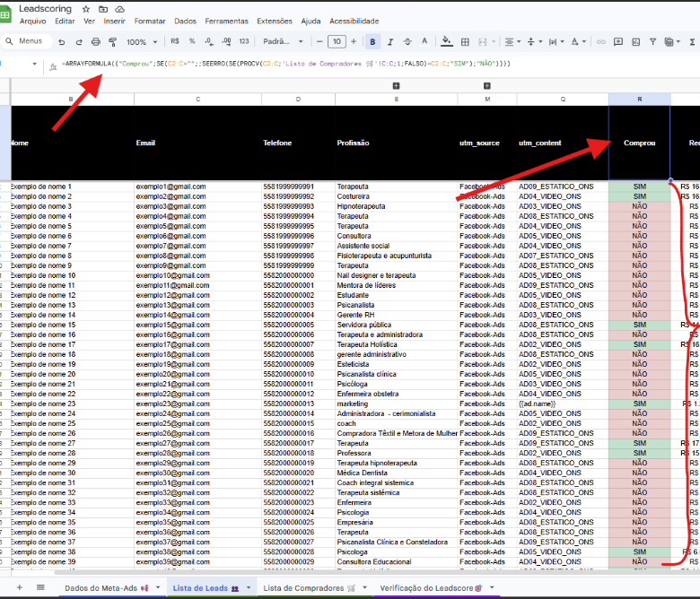This screenshot has width=700, height=599.
Task: Click the add new sheet plus button
Action: click(x=19, y=587)
